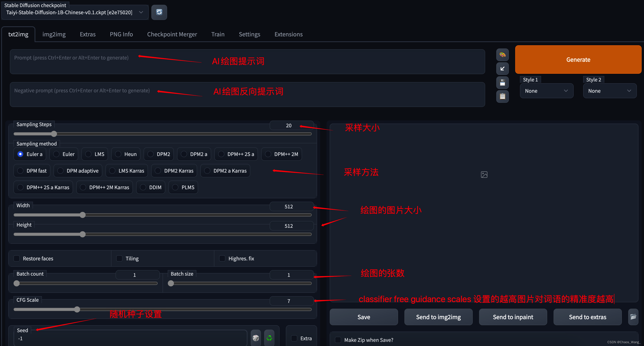This screenshot has height=346, width=644.
Task: Click the Send to inpaint button
Action: [513, 317]
